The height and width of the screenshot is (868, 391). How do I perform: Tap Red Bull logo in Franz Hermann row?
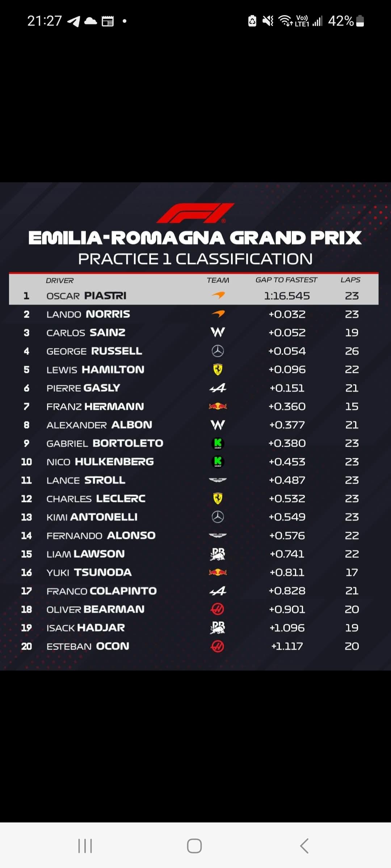(x=218, y=407)
